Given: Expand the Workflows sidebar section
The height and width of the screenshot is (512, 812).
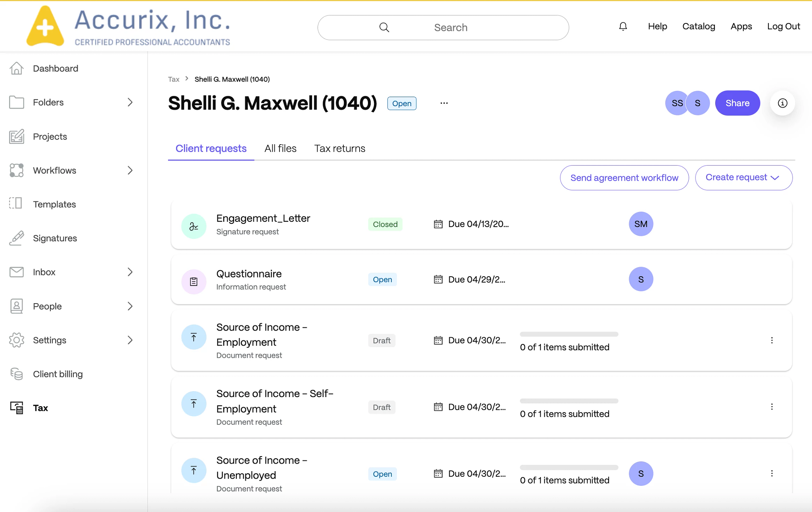Looking at the screenshot, I should pos(130,170).
